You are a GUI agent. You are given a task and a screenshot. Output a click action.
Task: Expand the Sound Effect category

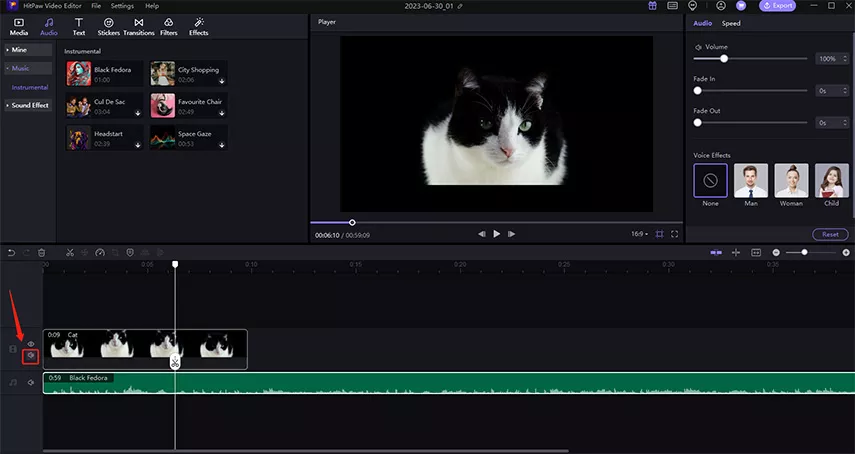29,105
